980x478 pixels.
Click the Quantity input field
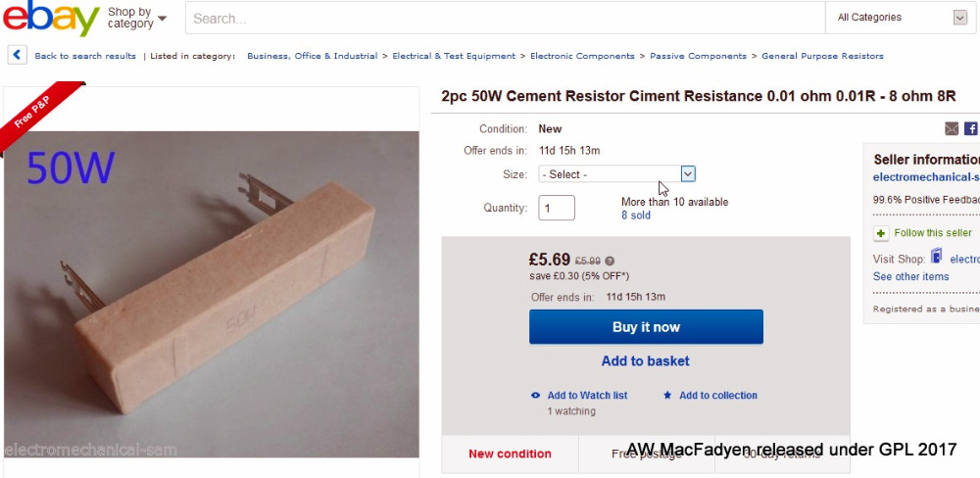tap(557, 208)
